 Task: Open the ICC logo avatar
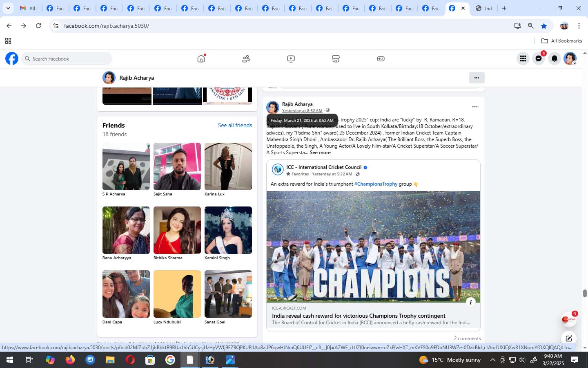pos(278,169)
